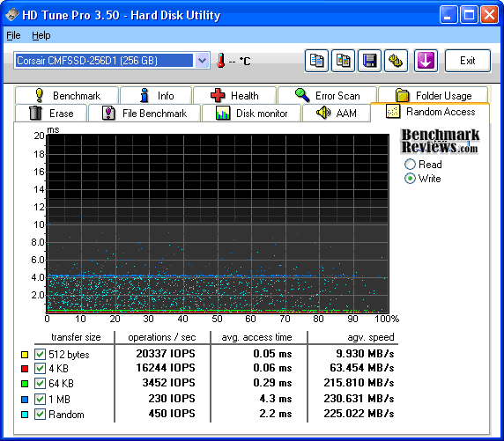Click the copy info to clipboard icon
Image resolution: width=504 pixels, height=441 pixels.
coord(316,61)
